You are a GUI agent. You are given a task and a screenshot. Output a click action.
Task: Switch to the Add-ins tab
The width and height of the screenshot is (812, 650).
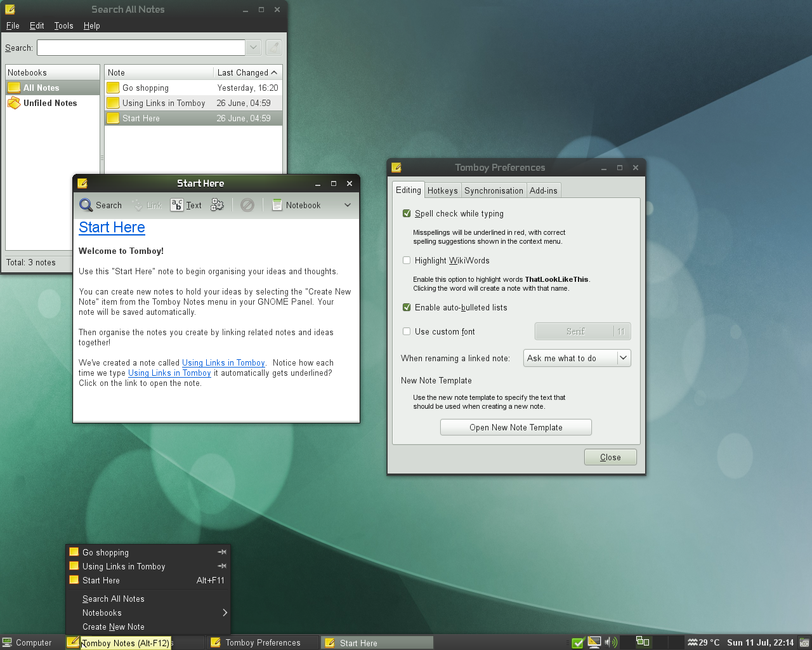tap(544, 190)
